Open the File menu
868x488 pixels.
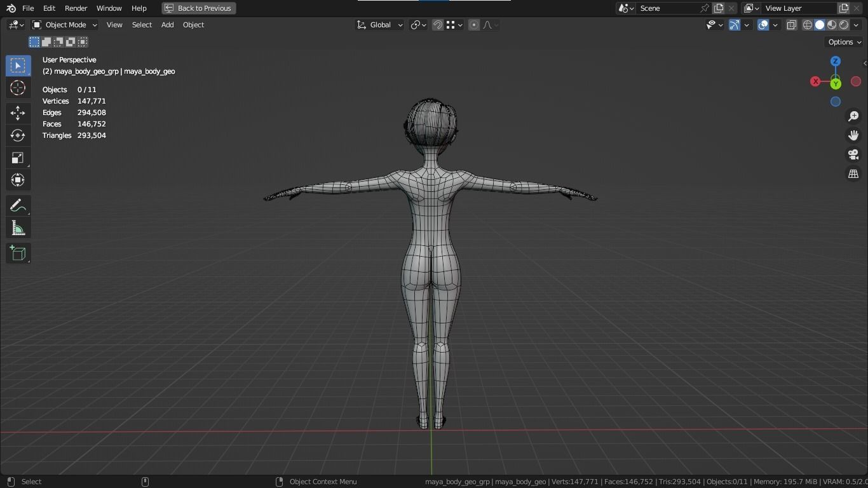(x=28, y=8)
